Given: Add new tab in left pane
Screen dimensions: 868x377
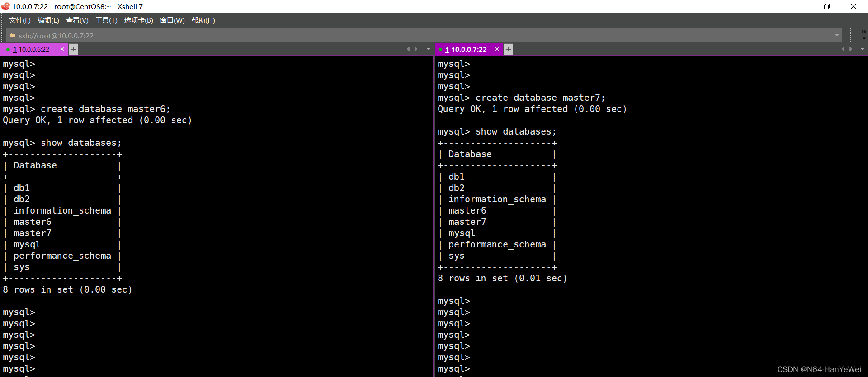Looking at the screenshot, I should 74,49.
